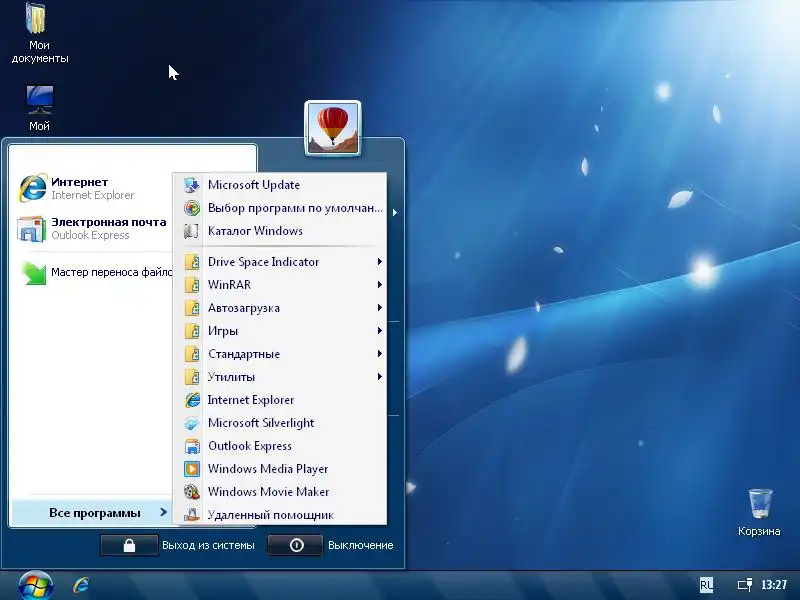Click the lock Выход из системы button

[129, 545]
